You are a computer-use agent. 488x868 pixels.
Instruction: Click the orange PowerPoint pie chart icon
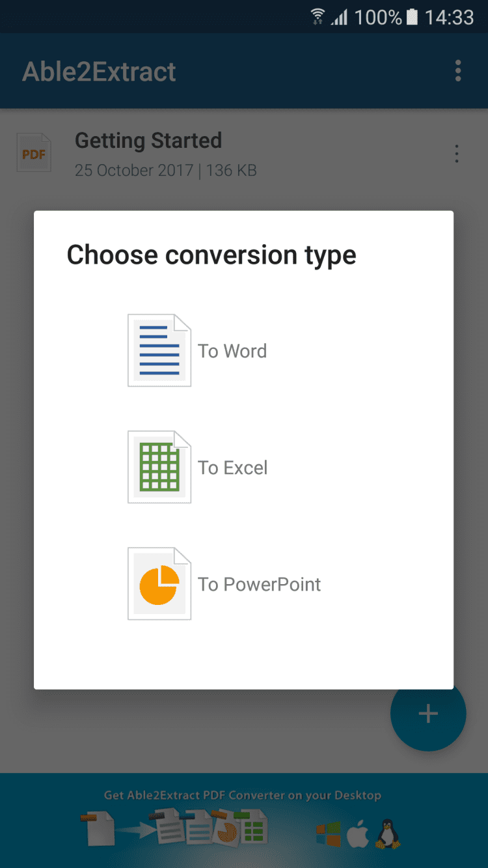pyautogui.click(x=159, y=584)
